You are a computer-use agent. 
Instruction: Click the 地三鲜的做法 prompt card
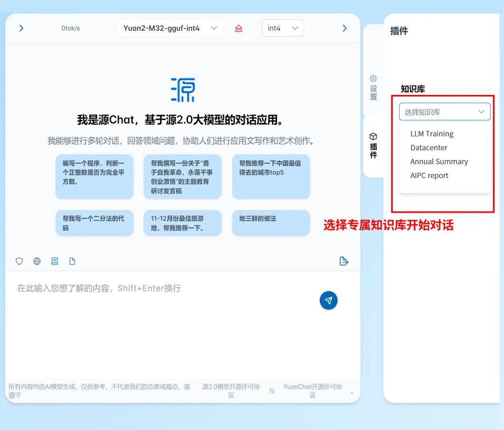click(x=271, y=223)
